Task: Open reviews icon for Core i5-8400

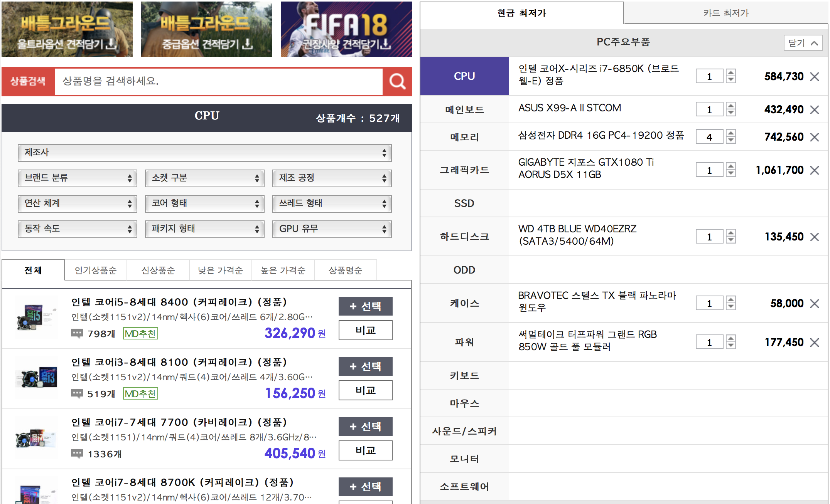Action: (77, 333)
